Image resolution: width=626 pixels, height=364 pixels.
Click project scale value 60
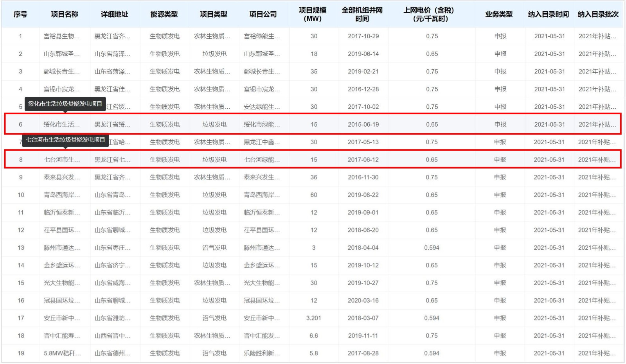pos(314,195)
